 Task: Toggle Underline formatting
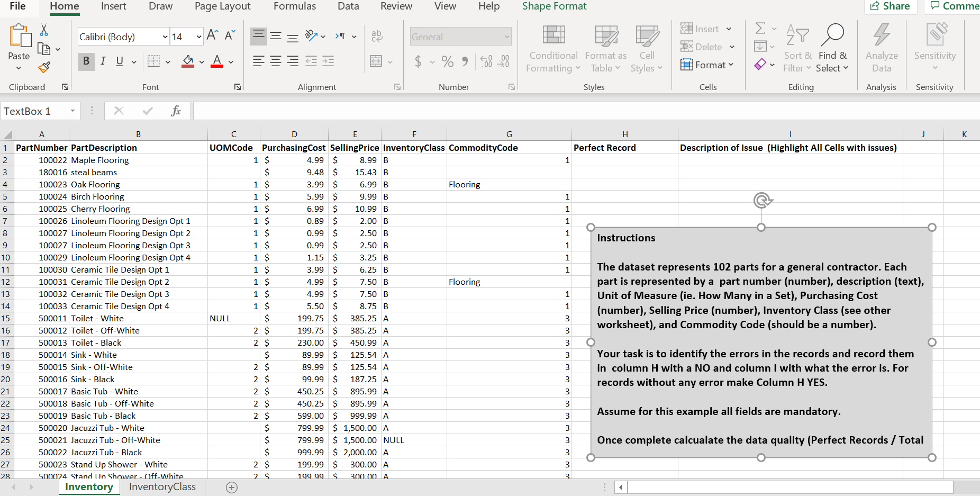point(120,61)
